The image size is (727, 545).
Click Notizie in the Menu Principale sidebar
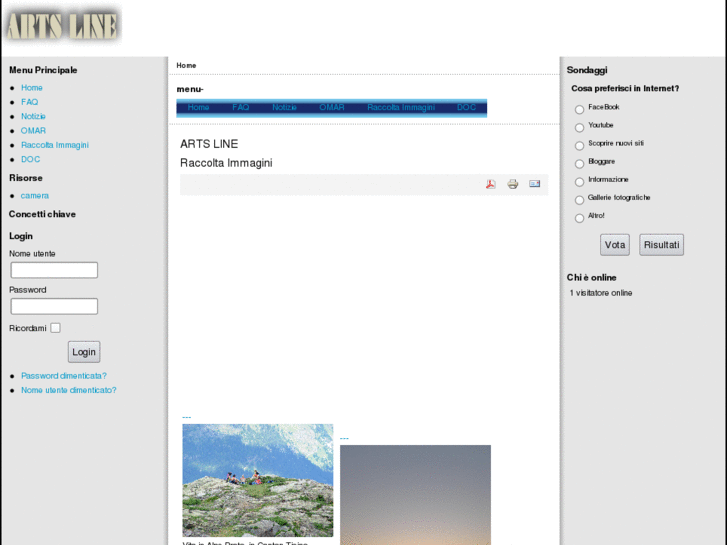[33, 116]
